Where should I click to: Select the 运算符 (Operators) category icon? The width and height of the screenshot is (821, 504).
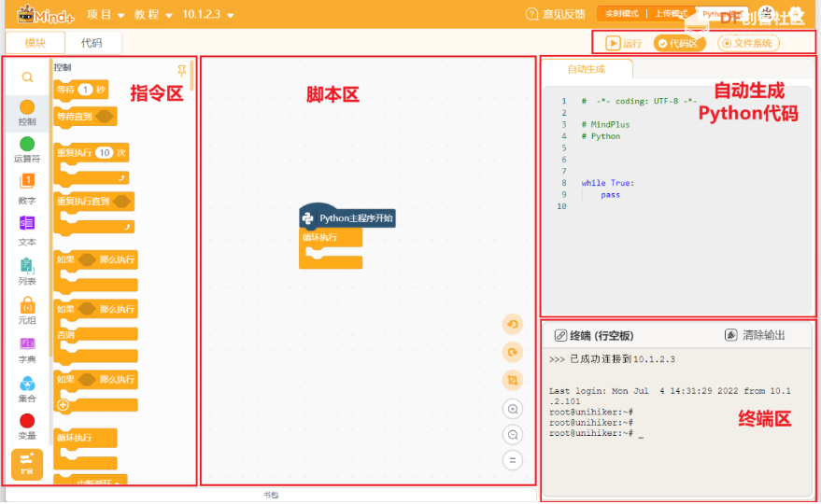pos(27,144)
